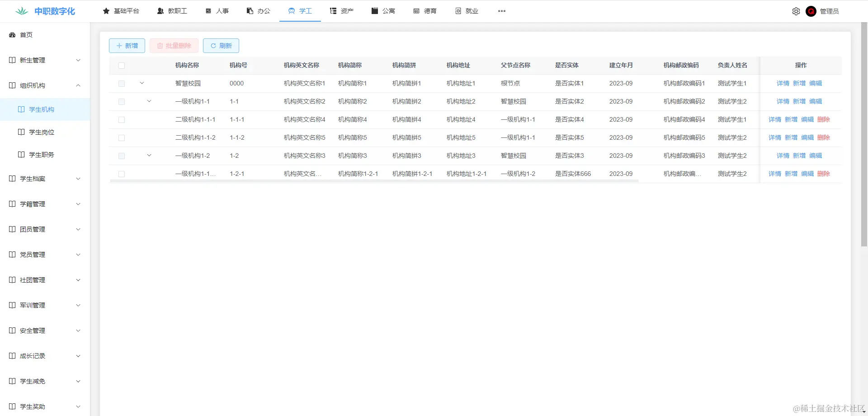Click the 学生职务 book icon in the sidebar
This screenshot has width=868, height=416.
[x=21, y=155]
